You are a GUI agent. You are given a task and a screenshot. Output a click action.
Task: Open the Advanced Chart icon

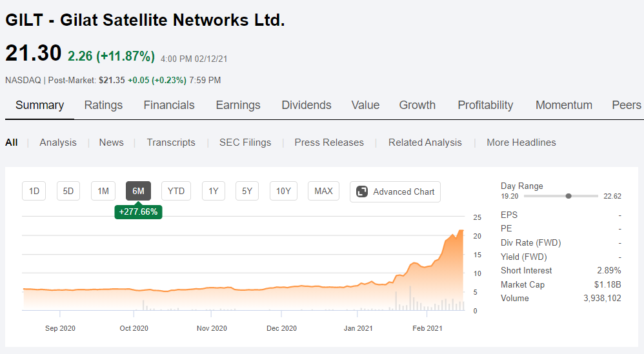(362, 192)
